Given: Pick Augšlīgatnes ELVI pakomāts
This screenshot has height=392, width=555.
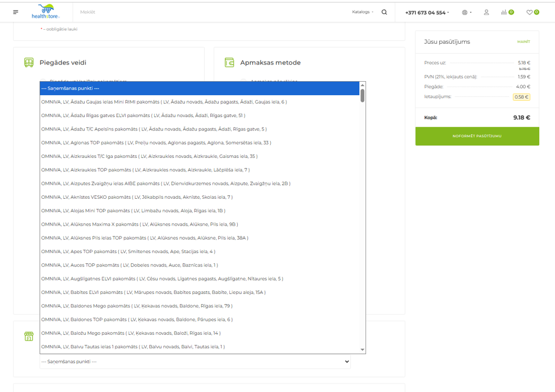Looking at the screenshot, I should click(x=200, y=279).
